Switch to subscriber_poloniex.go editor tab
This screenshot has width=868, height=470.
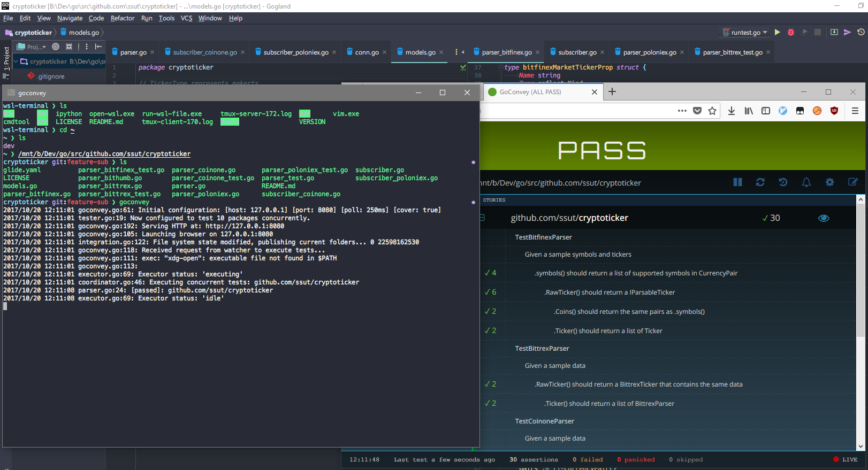coord(295,52)
